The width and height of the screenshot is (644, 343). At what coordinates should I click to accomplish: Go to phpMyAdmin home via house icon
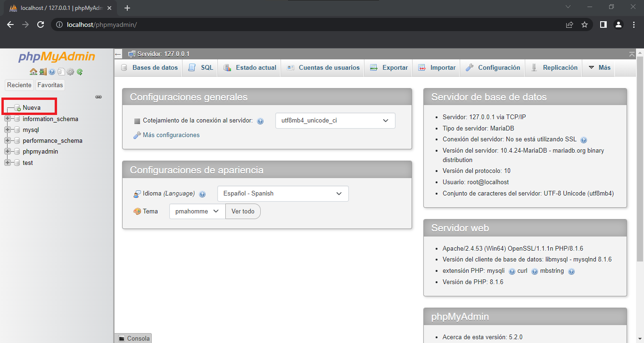point(33,72)
